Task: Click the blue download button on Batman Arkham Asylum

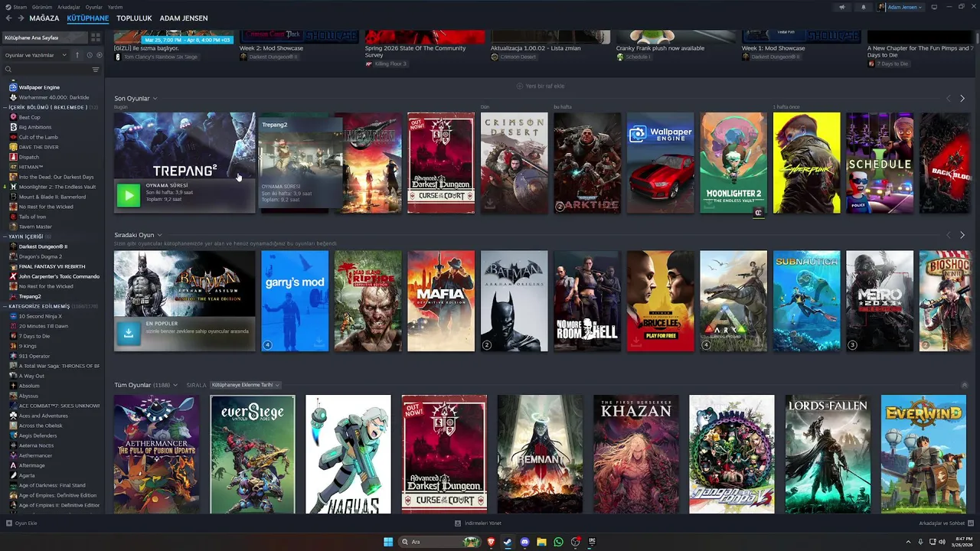Action: (129, 333)
